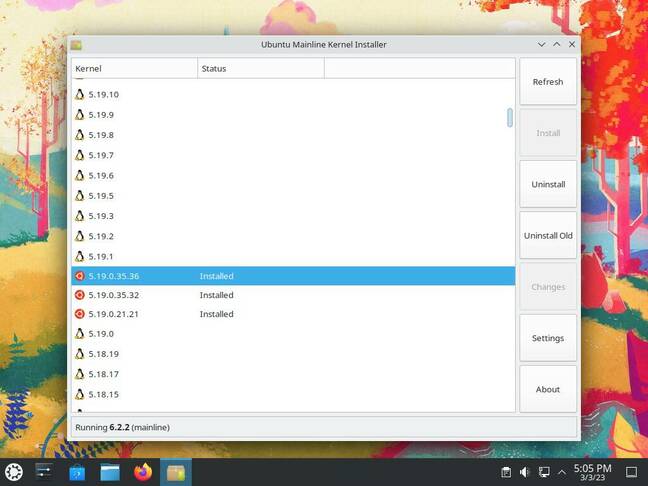Click the penguin icon beside kernel 5.19.9
The height and width of the screenshot is (486, 648).
click(80, 115)
